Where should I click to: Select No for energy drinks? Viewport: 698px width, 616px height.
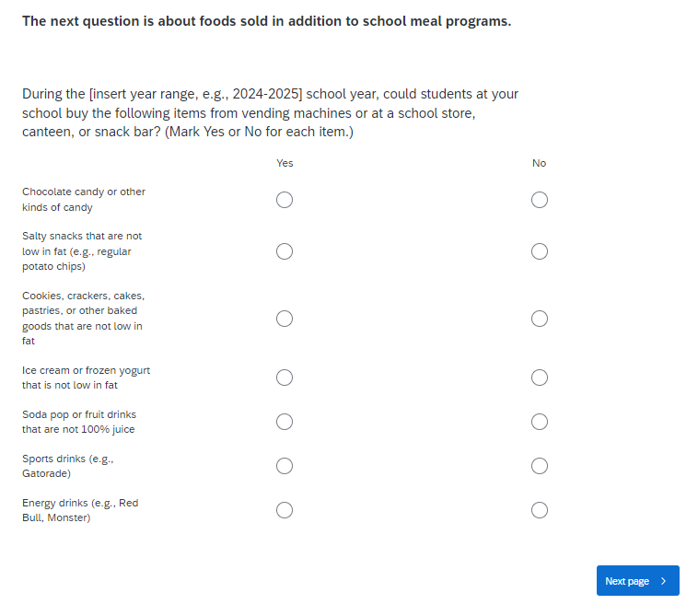[540, 510]
